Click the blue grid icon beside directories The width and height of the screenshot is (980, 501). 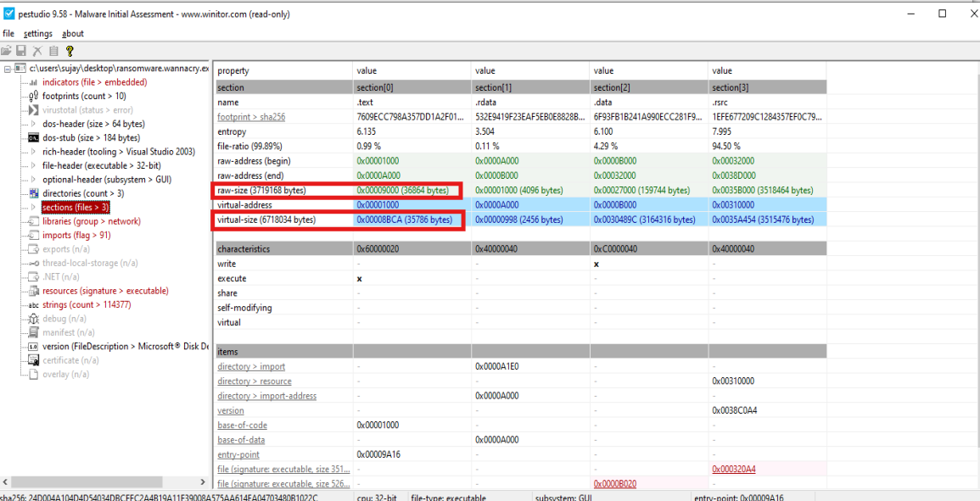34,193
